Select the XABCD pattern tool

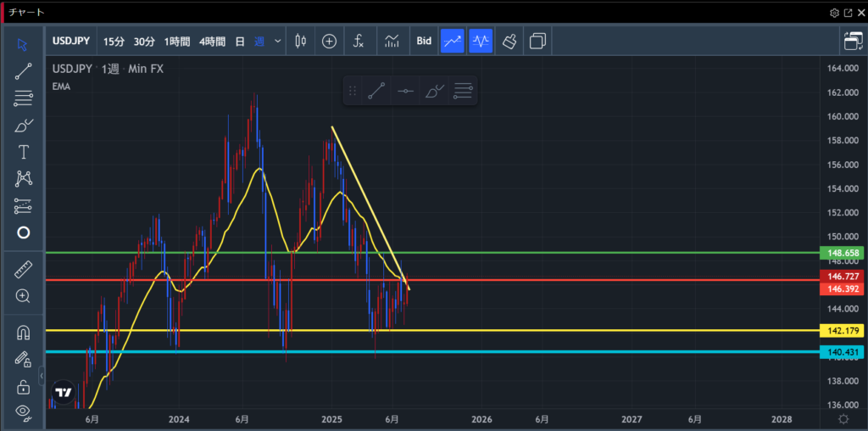pyautogui.click(x=23, y=178)
